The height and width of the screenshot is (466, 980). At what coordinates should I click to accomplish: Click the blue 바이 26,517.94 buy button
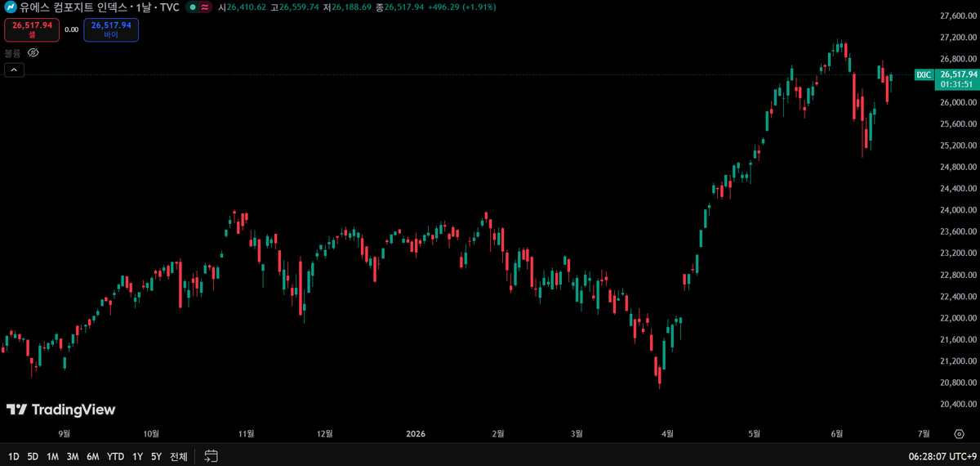point(111,29)
